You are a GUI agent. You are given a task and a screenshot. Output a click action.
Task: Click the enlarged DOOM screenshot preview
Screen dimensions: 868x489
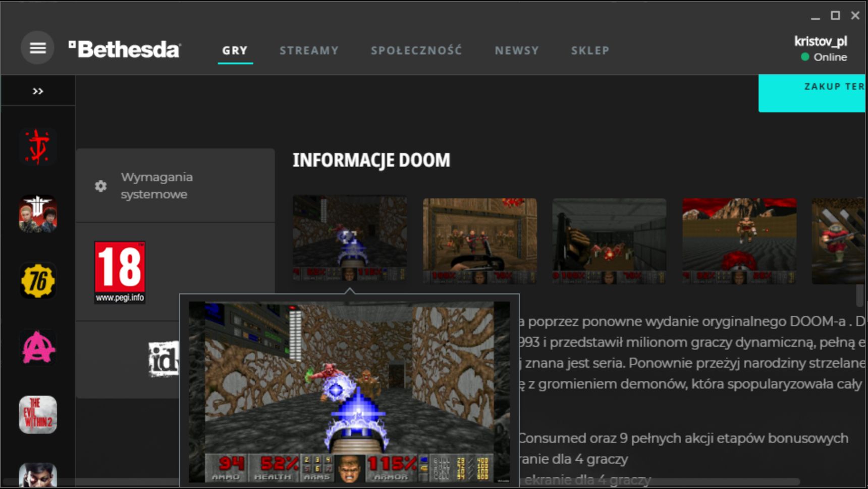349,392
